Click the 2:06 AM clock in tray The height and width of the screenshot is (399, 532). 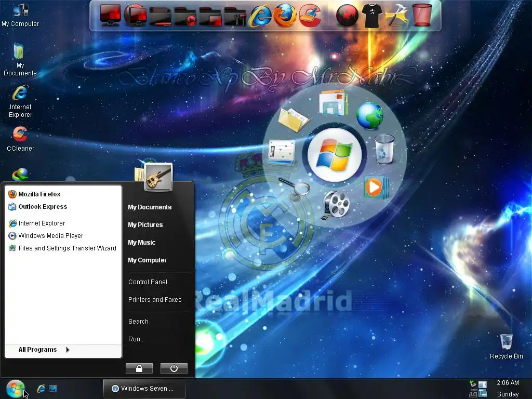click(x=508, y=383)
